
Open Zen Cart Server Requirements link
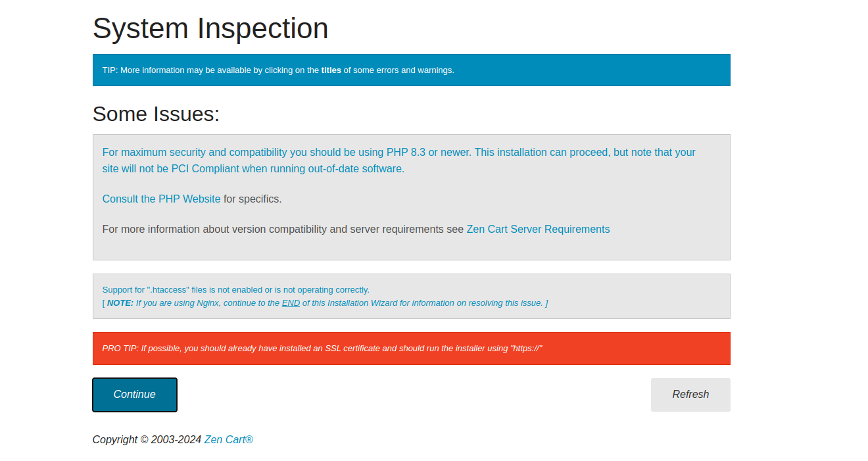point(538,229)
